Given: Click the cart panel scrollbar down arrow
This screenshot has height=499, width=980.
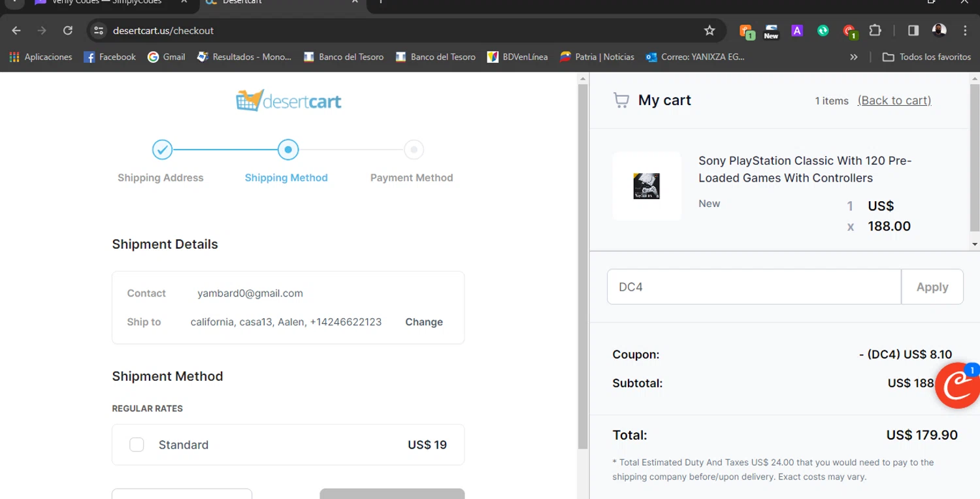Looking at the screenshot, I should [975, 244].
